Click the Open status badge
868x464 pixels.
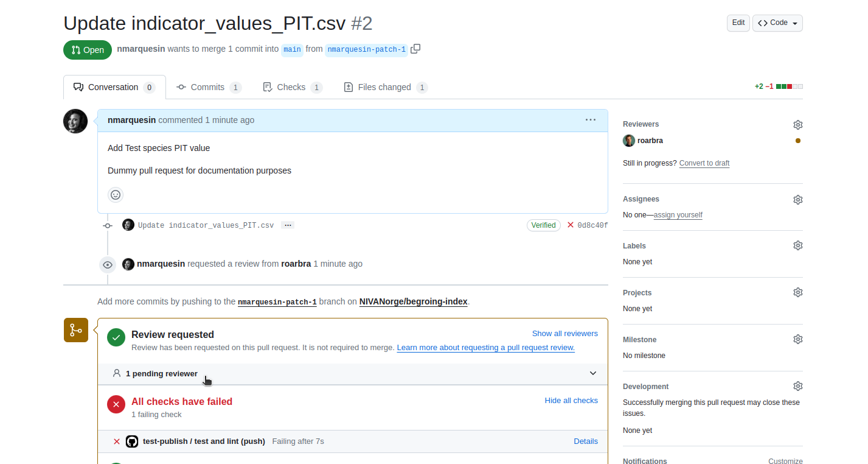point(88,50)
